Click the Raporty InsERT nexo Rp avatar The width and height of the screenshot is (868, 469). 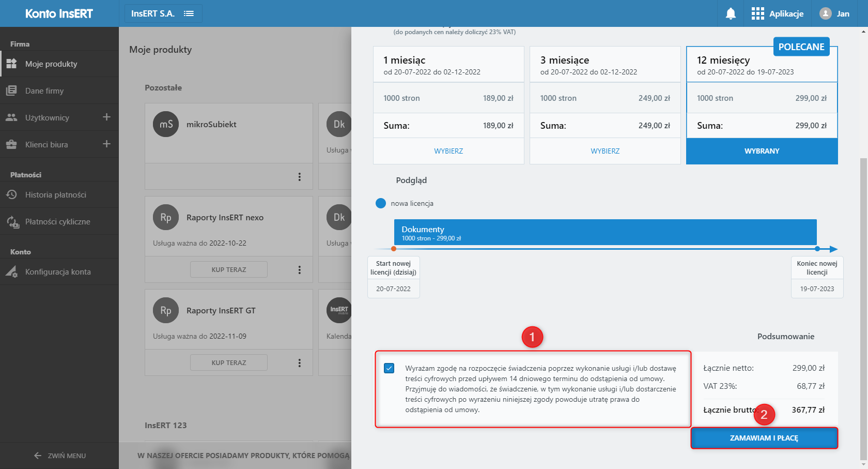coord(166,217)
